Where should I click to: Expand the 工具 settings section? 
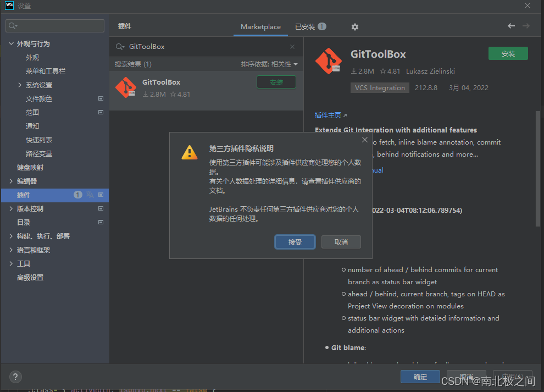11,263
